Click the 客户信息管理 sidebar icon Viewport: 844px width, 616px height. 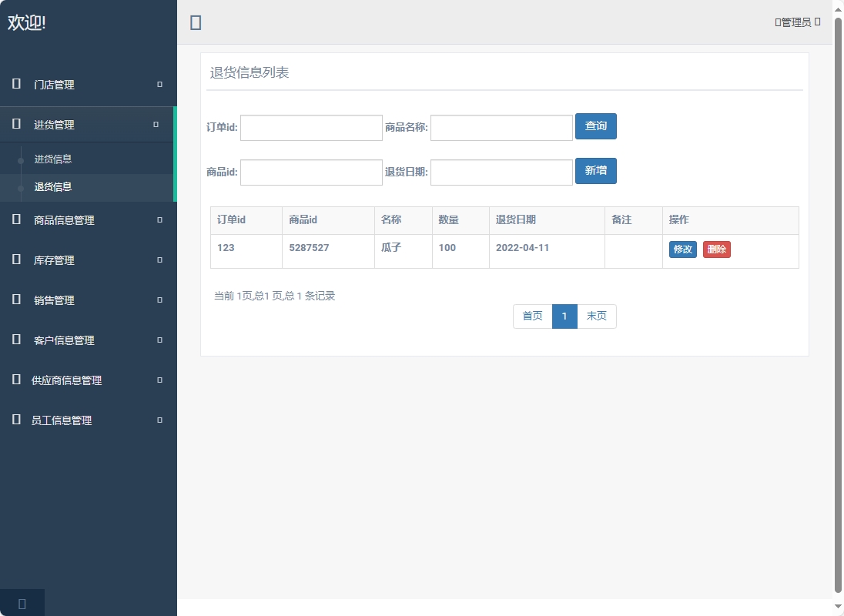pos(15,340)
